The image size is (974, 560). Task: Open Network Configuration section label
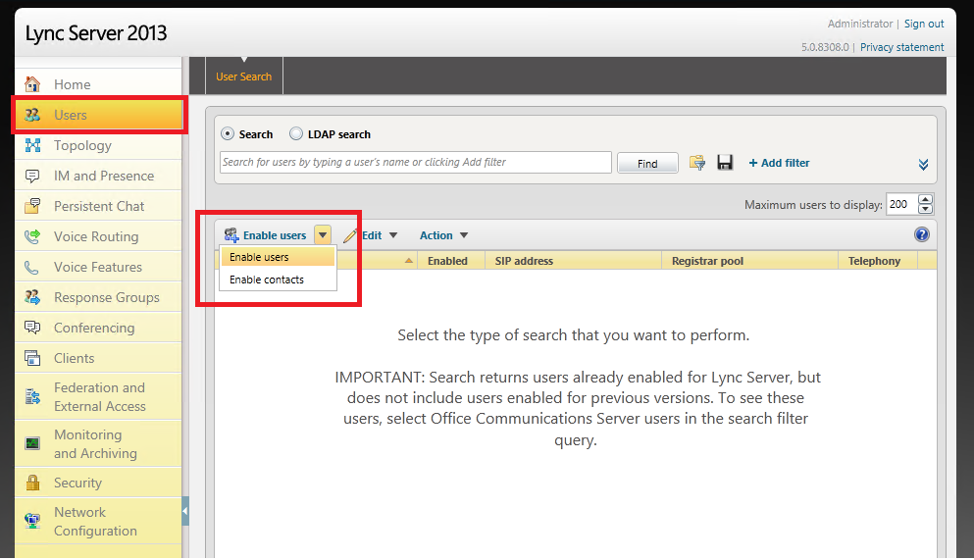tap(96, 521)
